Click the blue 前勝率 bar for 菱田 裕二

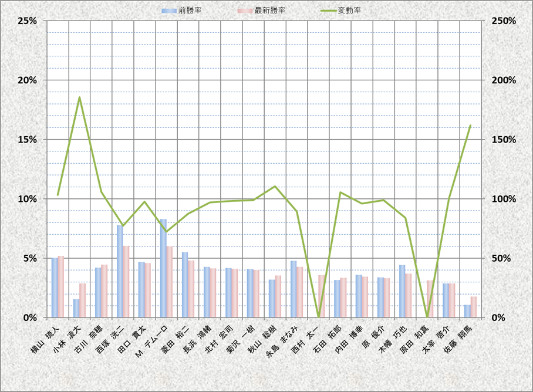tap(185, 285)
